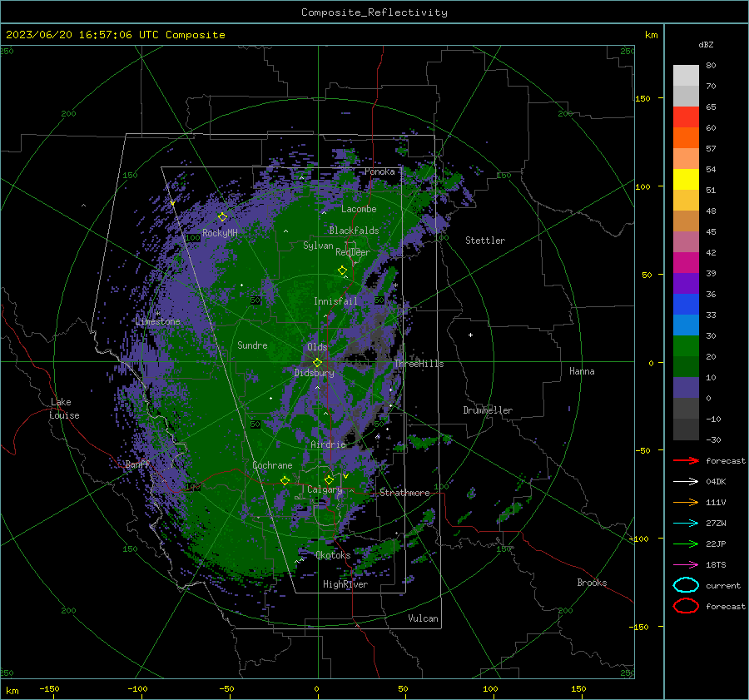Click the Lacombe city label
This screenshot has height=700, width=749.
click(x=359, y=209)
